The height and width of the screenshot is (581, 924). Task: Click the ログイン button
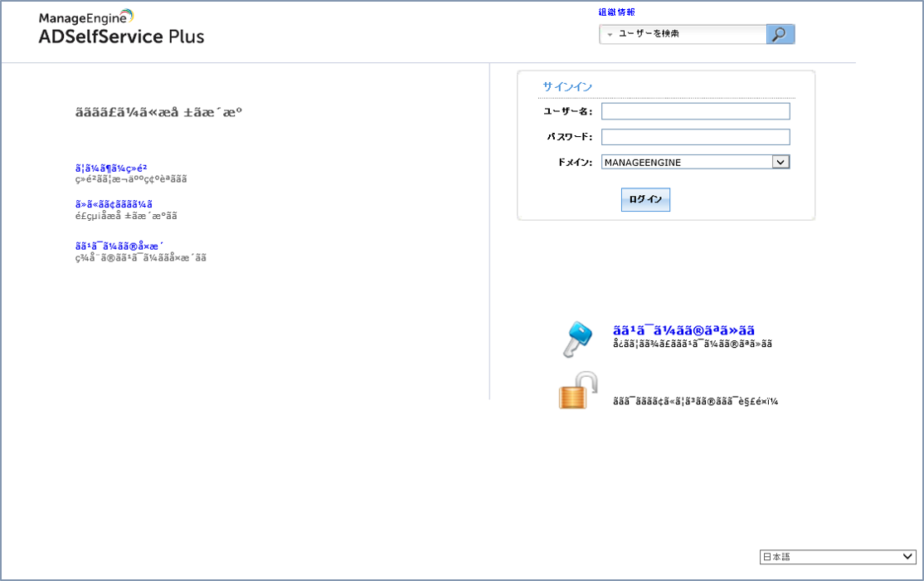point(645,199)
